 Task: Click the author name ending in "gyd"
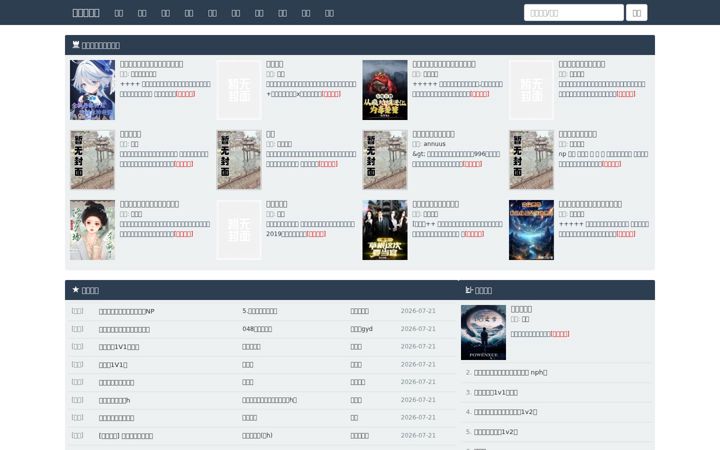point(361,329)
